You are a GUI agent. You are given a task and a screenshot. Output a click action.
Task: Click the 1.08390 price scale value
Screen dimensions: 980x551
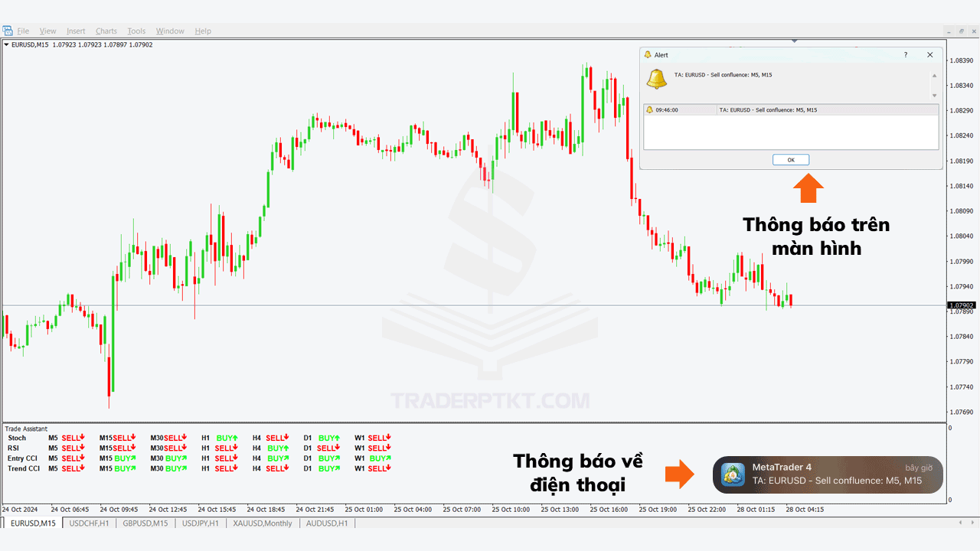(x=961, y=60)
